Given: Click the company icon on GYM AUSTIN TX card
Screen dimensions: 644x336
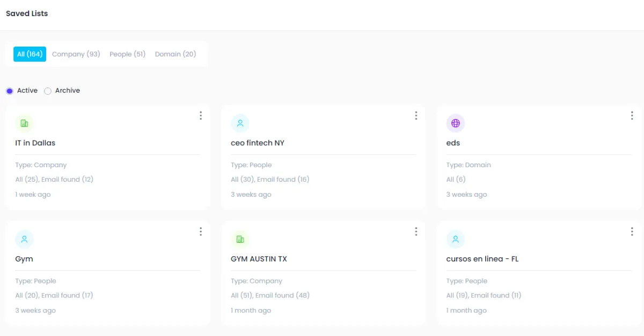Looking at the screenshot, I should pyautogui.click(x=240, y=239).
